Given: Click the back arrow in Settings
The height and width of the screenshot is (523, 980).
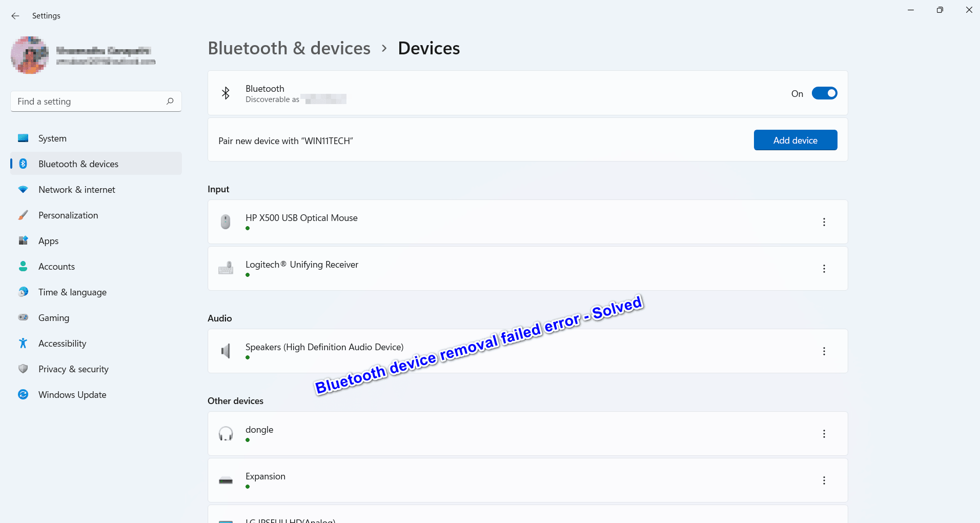Looking at the screenshot, I should tap(15, 16).
